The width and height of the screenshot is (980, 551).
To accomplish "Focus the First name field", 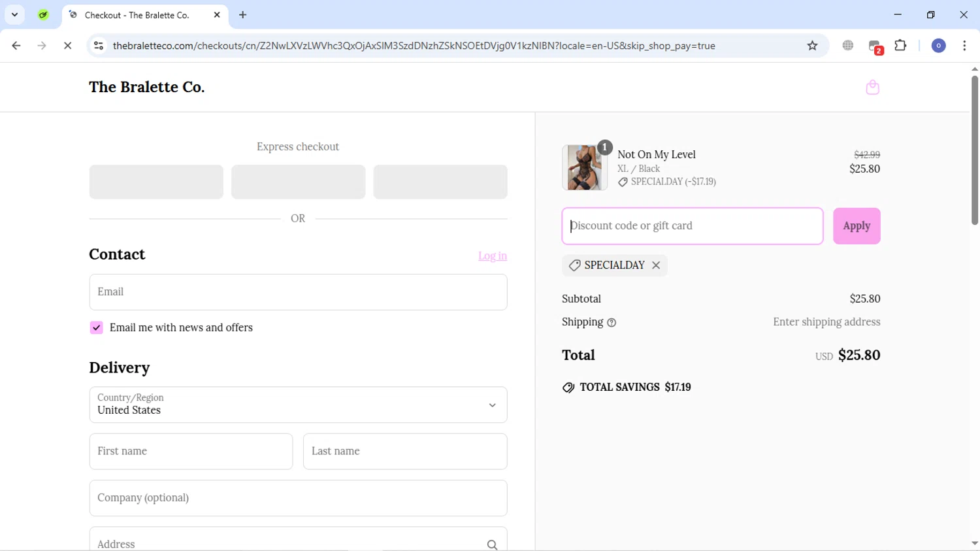I will 191,452.
